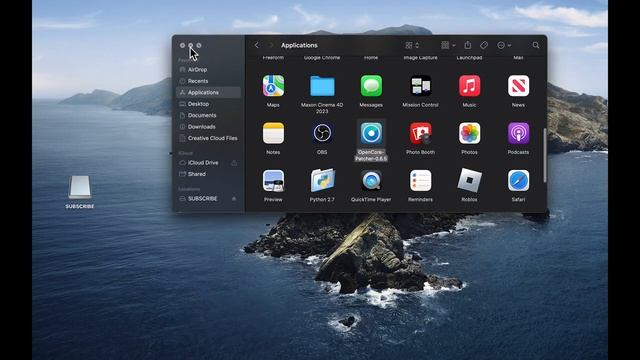Select the QuickTime Player app icon
640x360 pixels.
(371, 180)
